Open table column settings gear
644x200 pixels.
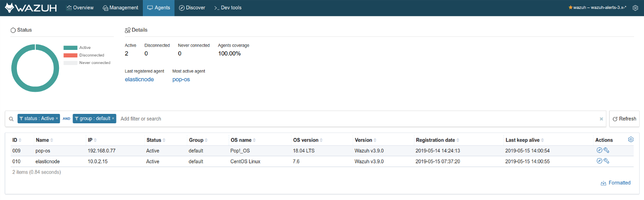631,139
